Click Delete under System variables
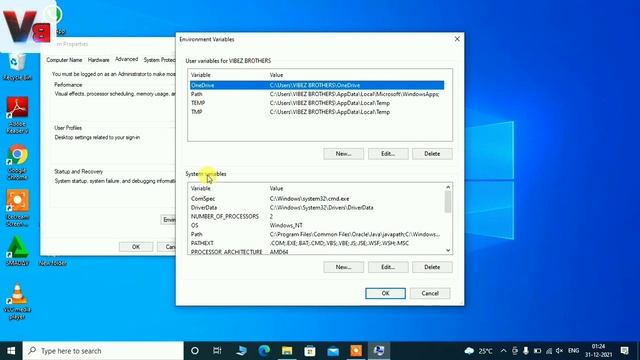The image size is (640, 360). (432, 267)
